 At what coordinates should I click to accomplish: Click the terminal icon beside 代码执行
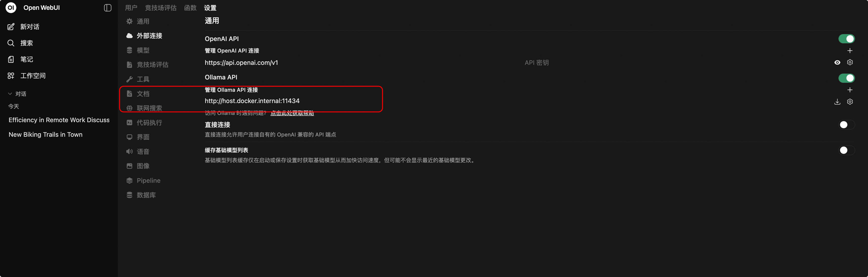pyautogui.click(x=129, y=122)
